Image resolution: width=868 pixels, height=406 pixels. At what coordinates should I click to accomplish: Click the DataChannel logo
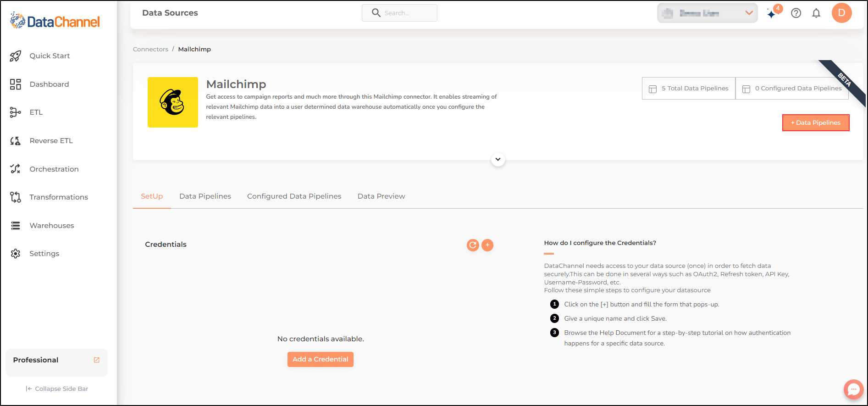pos(55,21)
